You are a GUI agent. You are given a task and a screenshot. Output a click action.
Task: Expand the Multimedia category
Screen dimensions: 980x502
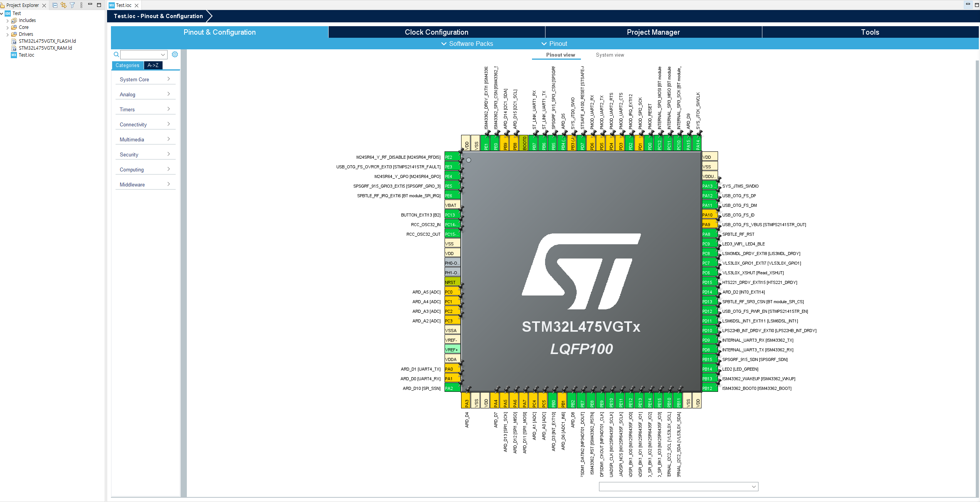tap(145, 139)
